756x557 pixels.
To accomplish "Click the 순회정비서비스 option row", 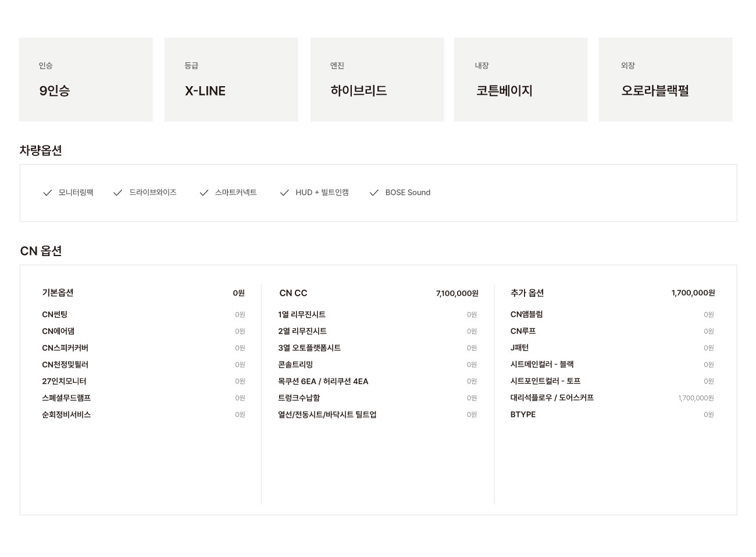I will pyautogui.click(x=144, y=414).
